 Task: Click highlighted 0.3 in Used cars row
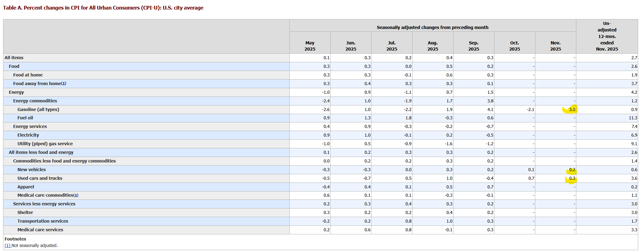(x=572, y=178)
